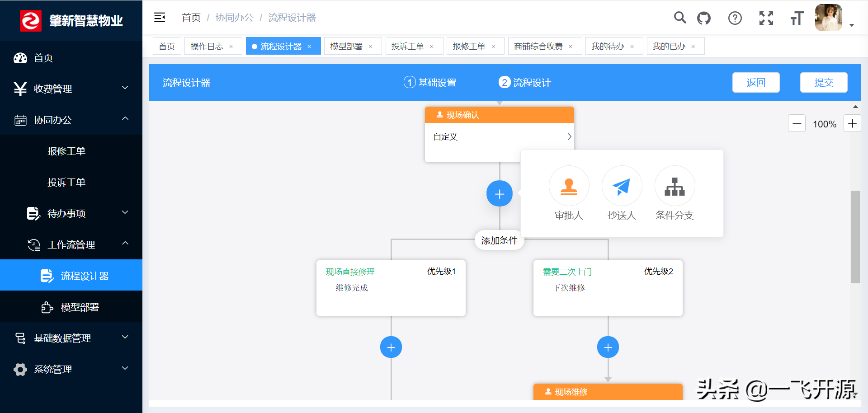Viewport: 868px width, 413px height.
Task: Close the 投诉工单 tab
Action: pos(432,47)
